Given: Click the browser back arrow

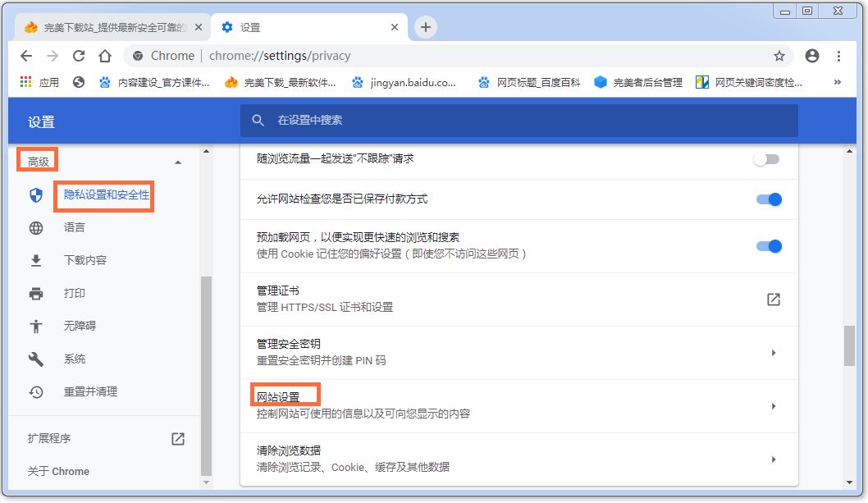Looking at the screenshot, I should pos(26,56).
